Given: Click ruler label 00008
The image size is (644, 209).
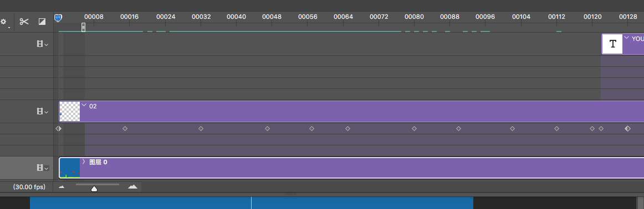Looking at the screenshot, I should (x=94, y=17).
